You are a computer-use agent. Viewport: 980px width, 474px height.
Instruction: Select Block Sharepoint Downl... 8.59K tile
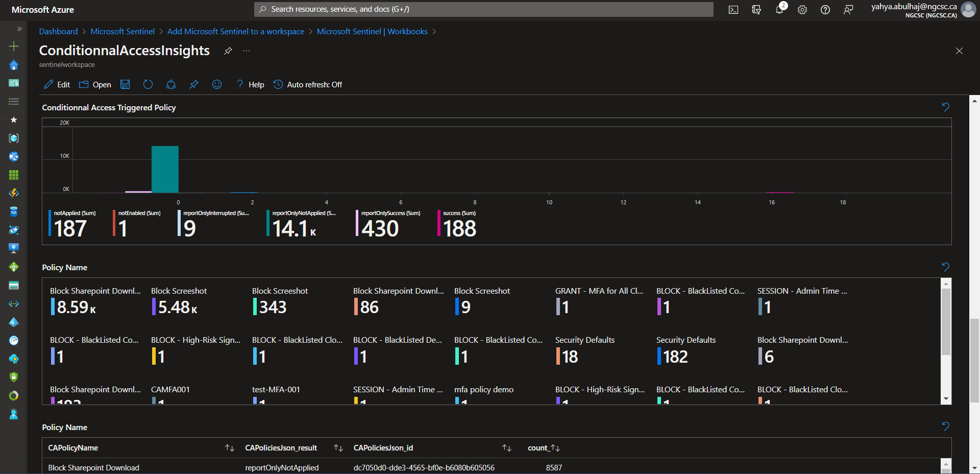(95, 301)
